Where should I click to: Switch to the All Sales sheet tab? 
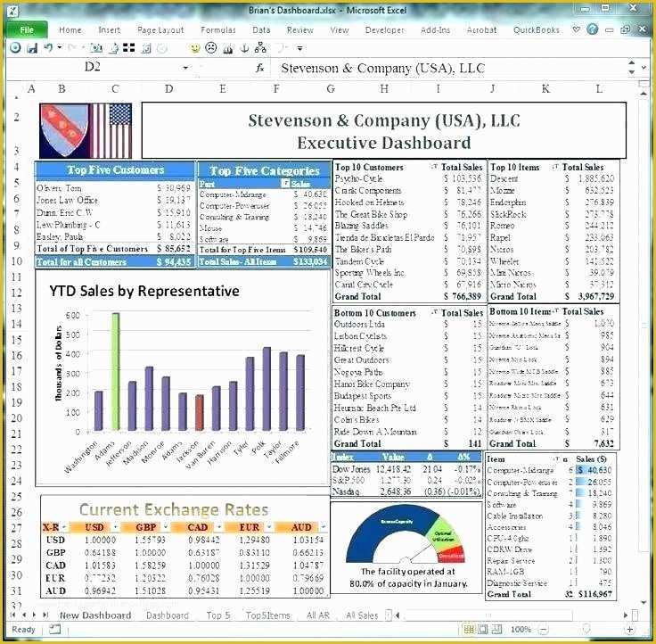362,615
